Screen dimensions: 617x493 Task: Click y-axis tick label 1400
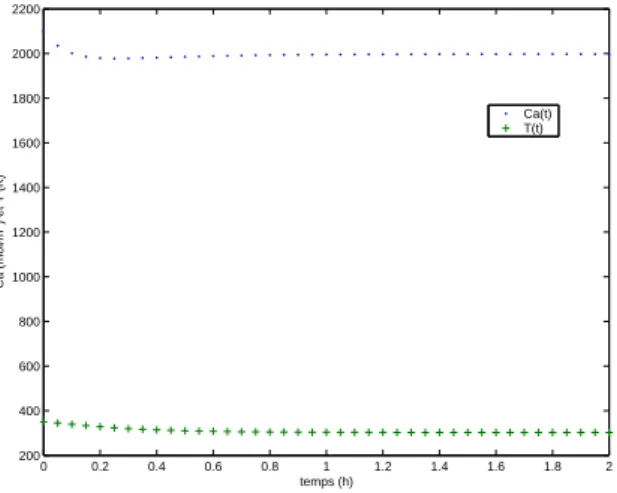[26, 188]
